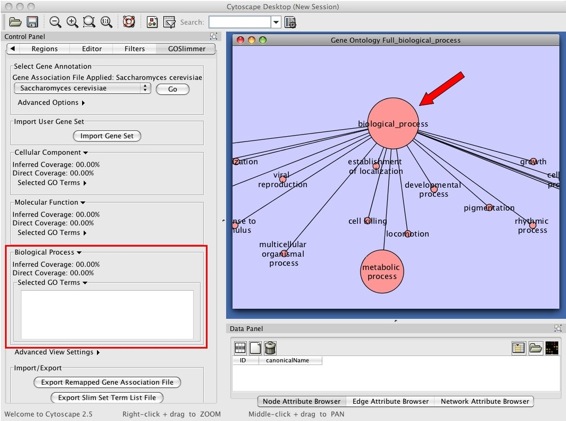Switch to the Filters tab
The image size is (566, 421).
click(134, 49)
